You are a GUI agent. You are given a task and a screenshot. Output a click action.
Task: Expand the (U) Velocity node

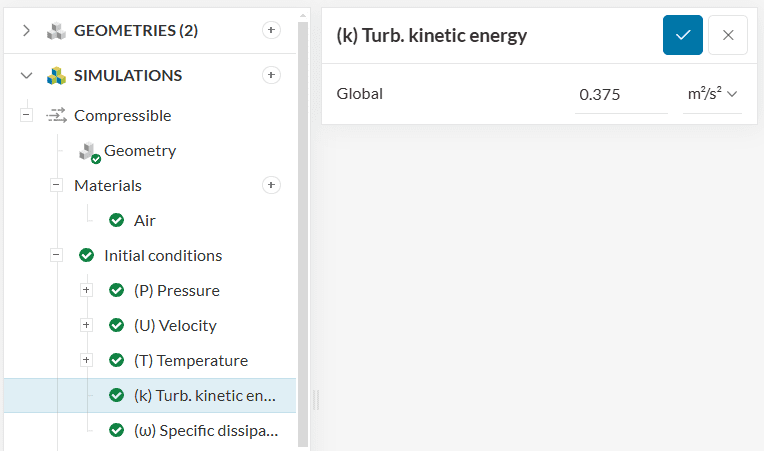[86, 325]
